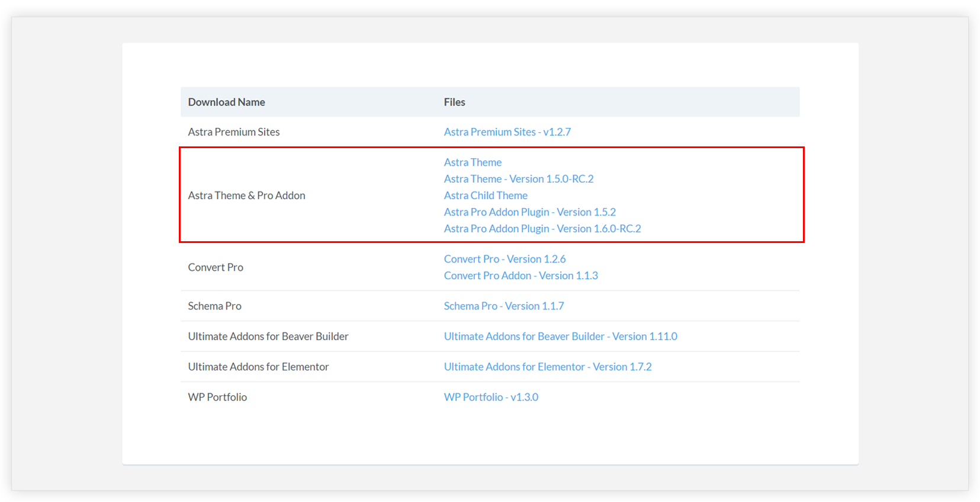
Task: Download Schema Pro - Version 1.1.7
Action: click(504, 306)
